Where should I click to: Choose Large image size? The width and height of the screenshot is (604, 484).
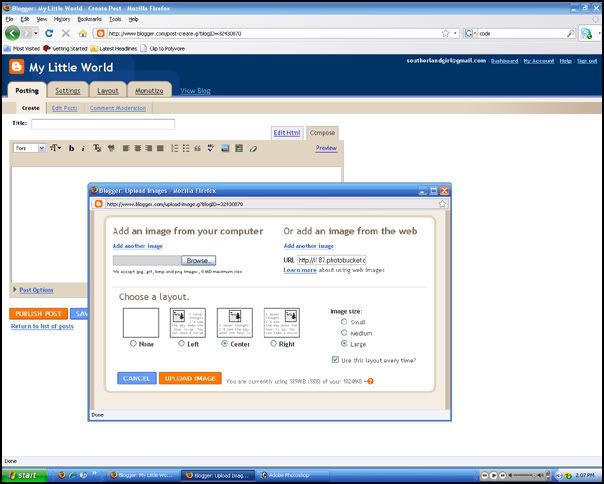[x=344, y=343]
